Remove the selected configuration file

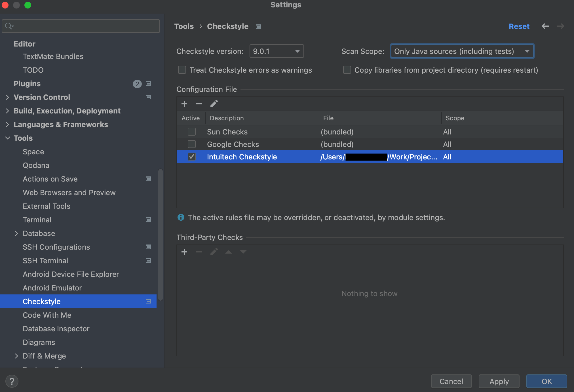pyautogui.click(x=199, y=104)
